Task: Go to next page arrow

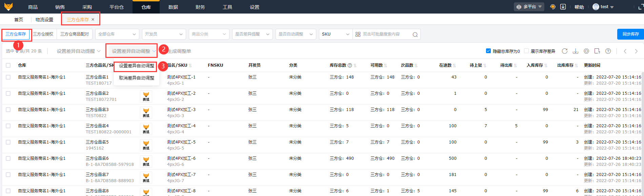Action: point(636,51)
